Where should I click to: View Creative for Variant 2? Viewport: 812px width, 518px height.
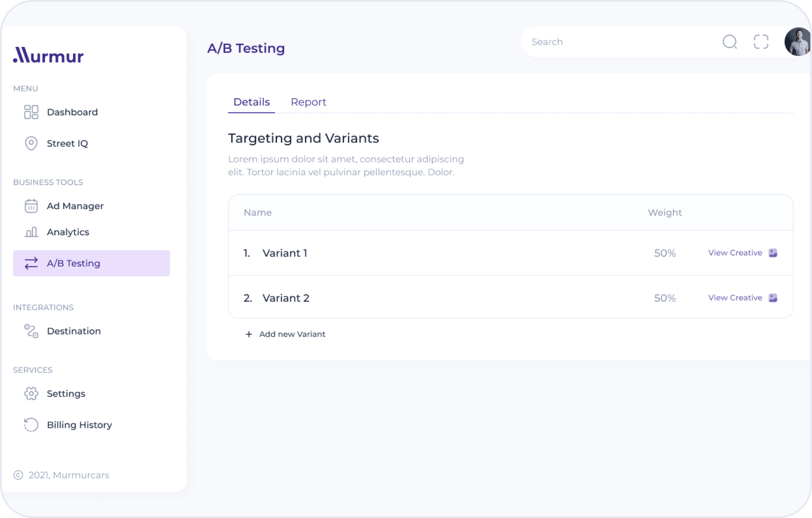click(735, 298)
